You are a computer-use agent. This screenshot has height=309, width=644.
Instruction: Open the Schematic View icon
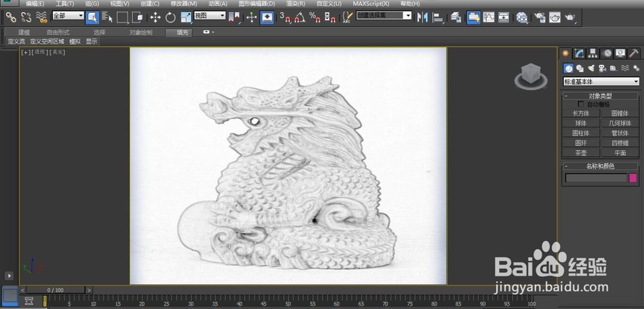click(504, 17)
